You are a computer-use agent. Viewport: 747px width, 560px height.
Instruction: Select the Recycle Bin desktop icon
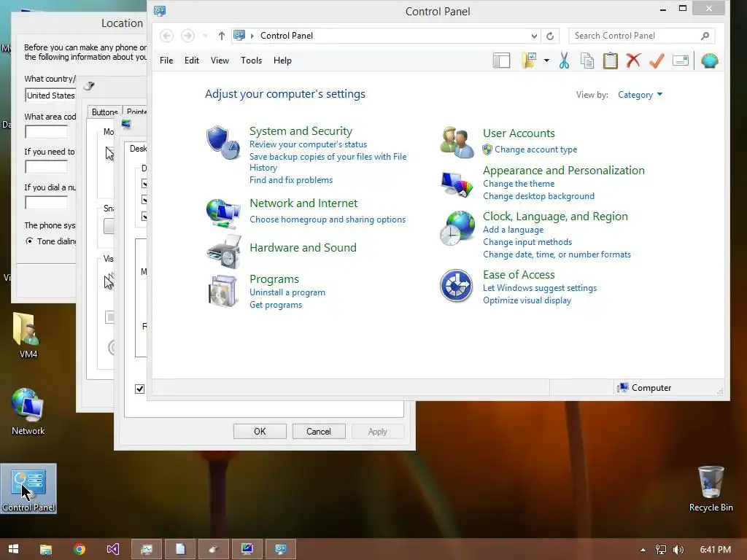tap(711, 489)
